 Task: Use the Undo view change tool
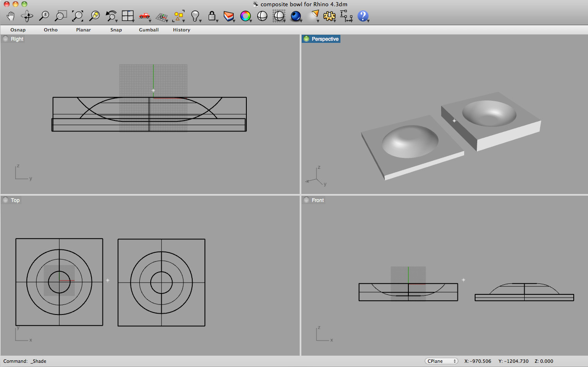(x=110, y=16)
